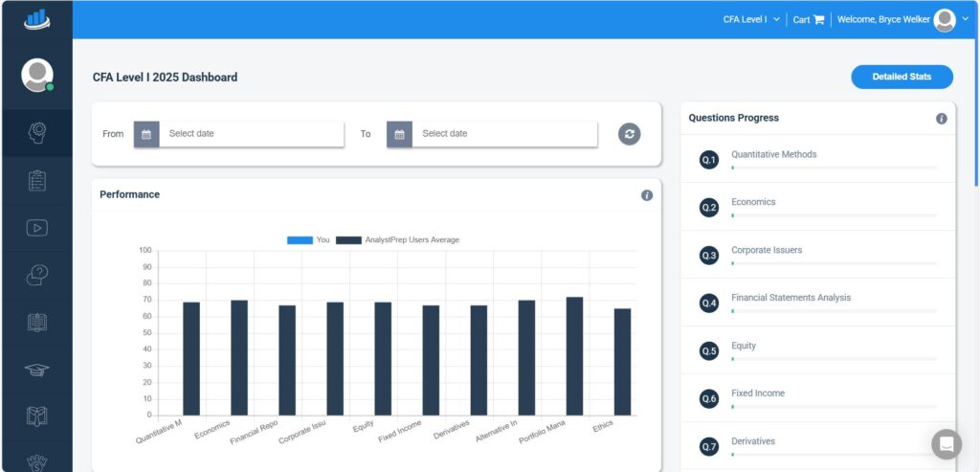
Task: Click the Q.3 badge for Corporate Issuers
Action: click(709, 256)
